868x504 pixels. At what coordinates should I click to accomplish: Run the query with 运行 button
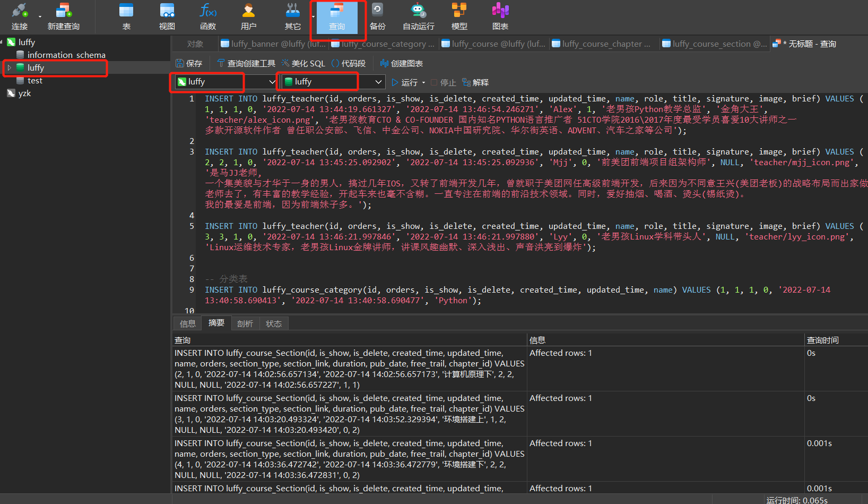[x=405, y=82]
